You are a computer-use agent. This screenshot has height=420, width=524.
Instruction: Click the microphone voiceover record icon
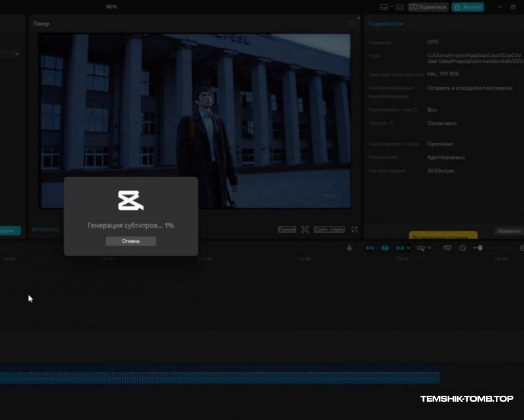pyautogui.click(x=349, y=248)
